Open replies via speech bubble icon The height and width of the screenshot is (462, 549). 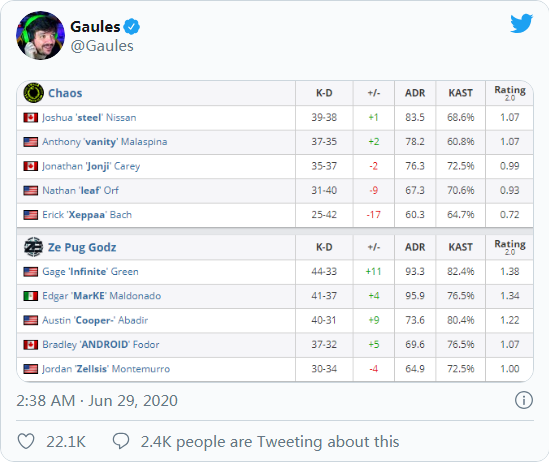[121, 441]
